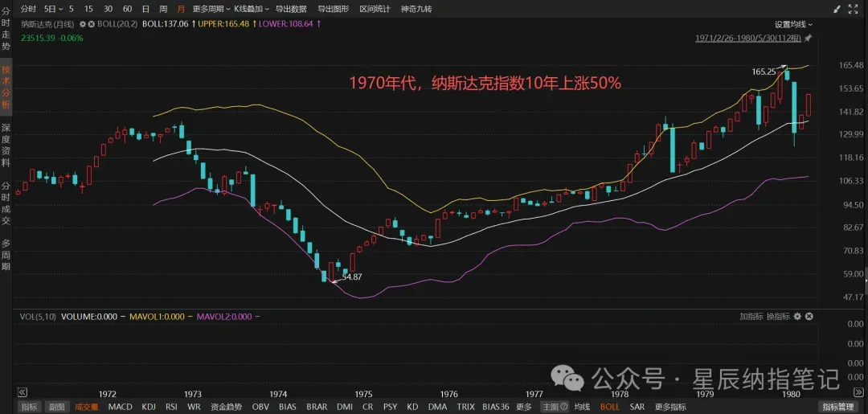Image resolution: width=868 pixels, height=414 pixels.
Task: Expand the 更多周期 dropdown
Action: coord(212,9)
